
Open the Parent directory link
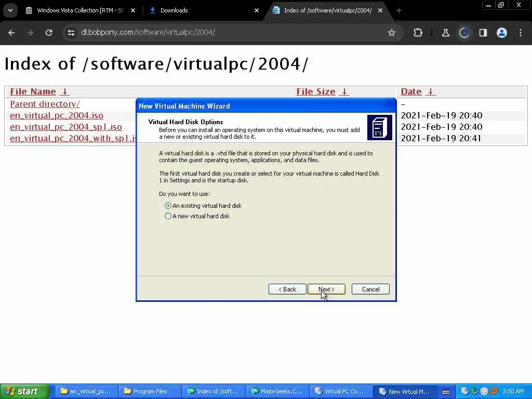point(45,104)
